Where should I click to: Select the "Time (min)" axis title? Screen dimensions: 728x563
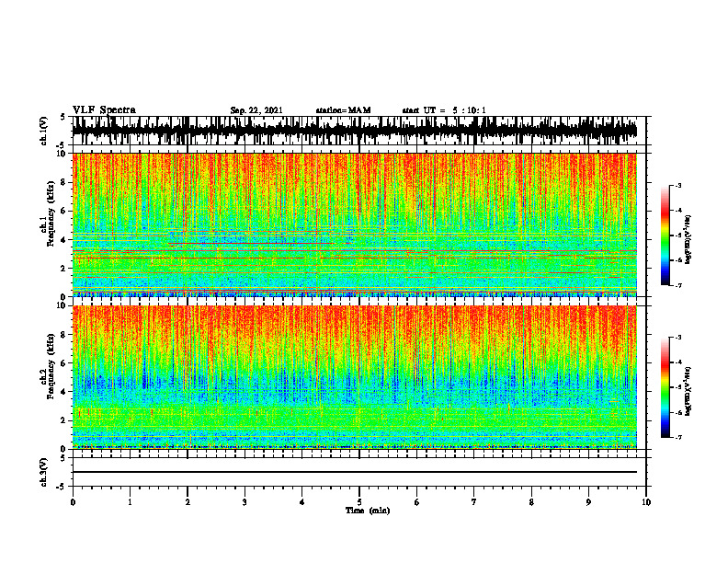point(368,511)
